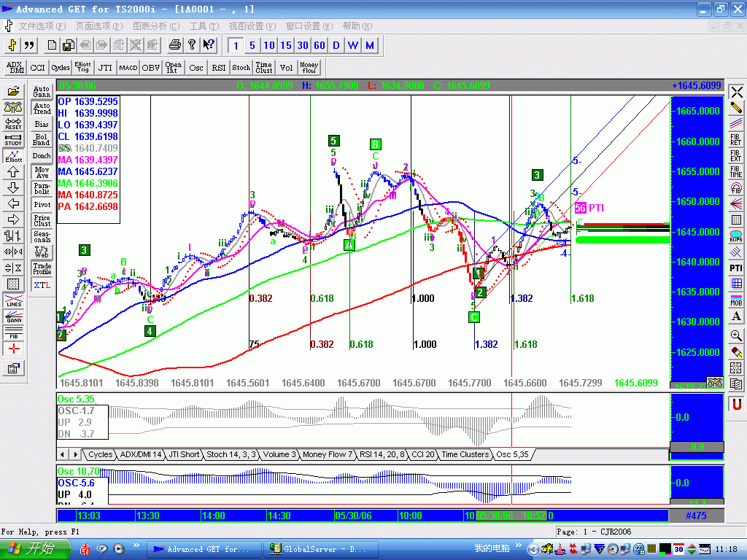Click the zoom magnifier tool
This screenshot has height=560, width=747.
tap(736, 335)
